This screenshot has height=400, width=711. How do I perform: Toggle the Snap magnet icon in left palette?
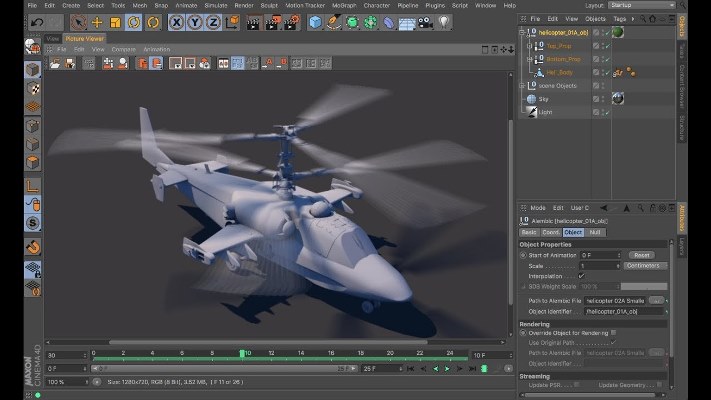coord(33,247)
